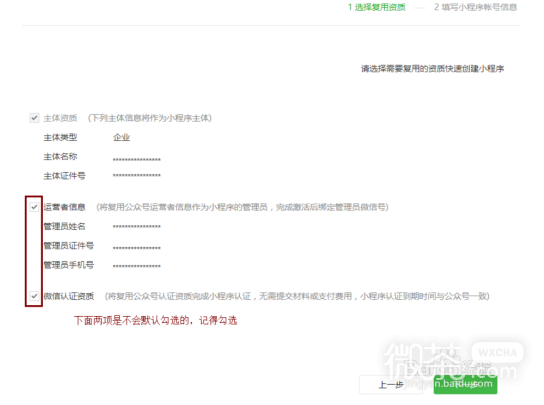Click the 微信认证资质 label text

pos(69,296)
